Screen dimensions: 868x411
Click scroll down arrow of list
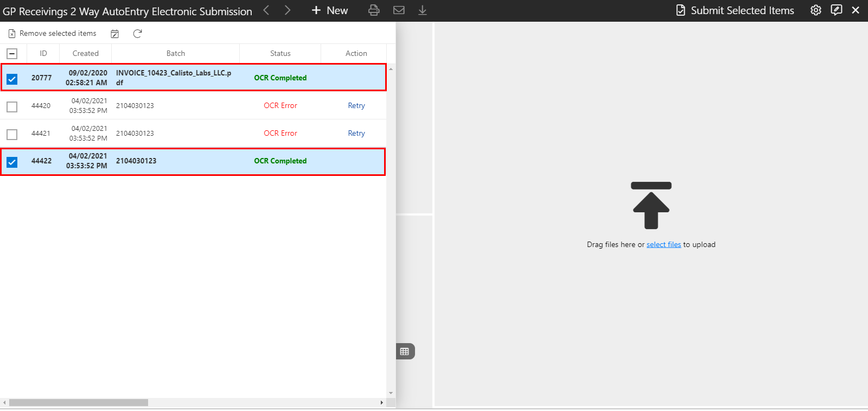coord(391,393)
